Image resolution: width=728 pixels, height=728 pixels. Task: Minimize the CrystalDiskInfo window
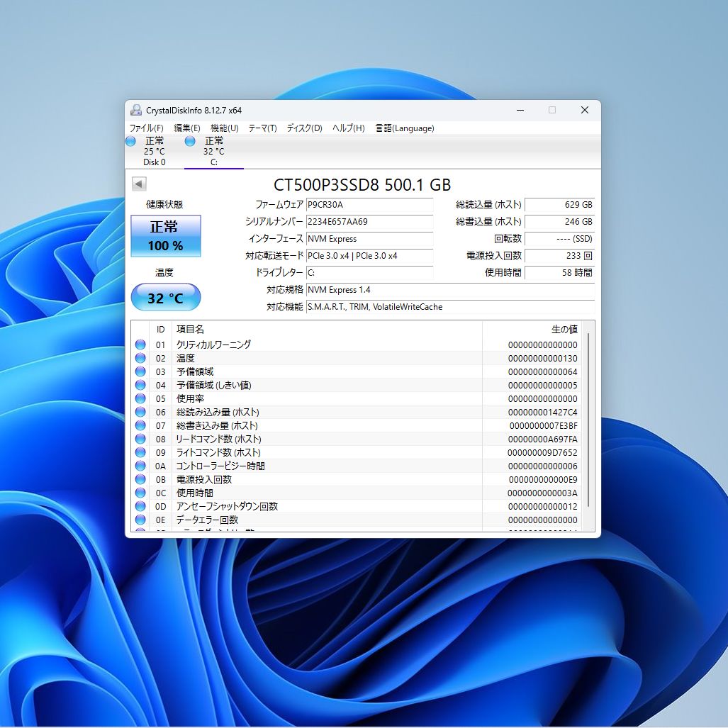(520, 110)
